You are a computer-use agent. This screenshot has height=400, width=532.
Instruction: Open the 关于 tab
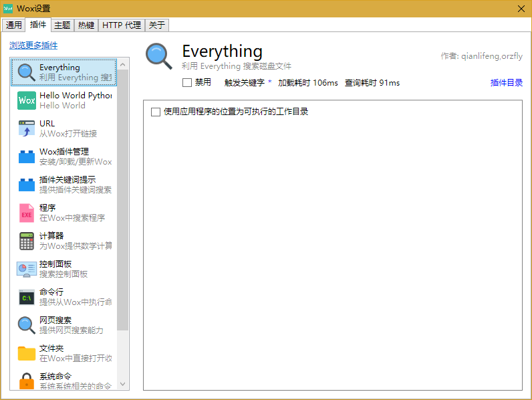point(157,25)
